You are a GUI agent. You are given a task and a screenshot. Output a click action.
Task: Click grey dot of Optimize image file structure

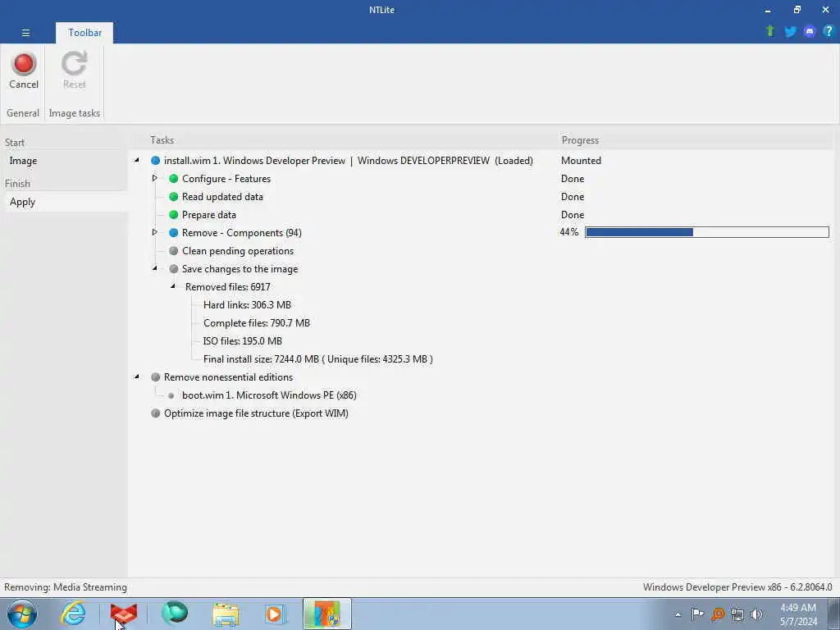[x=155, y=413]
